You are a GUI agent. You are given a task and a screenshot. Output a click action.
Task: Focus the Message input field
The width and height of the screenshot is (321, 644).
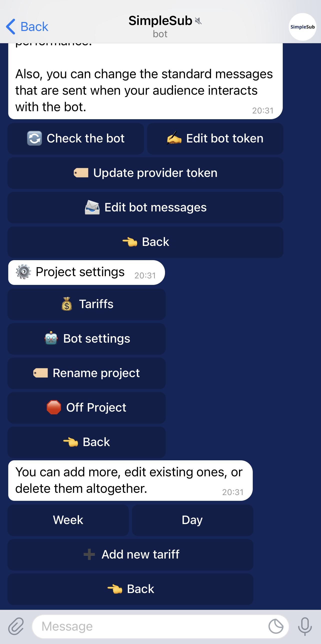[150, 626]
